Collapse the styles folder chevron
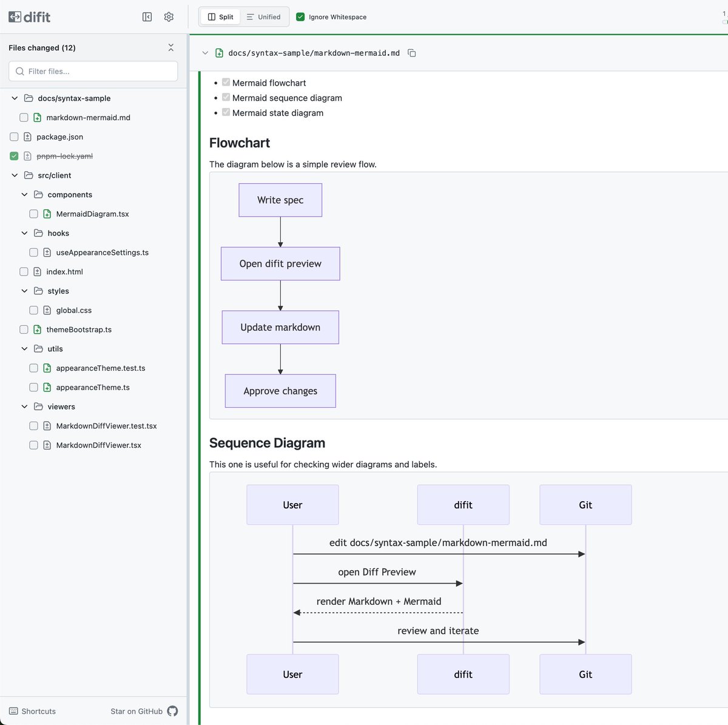Viewport: 728px width, 725px height. click(24, 291)
